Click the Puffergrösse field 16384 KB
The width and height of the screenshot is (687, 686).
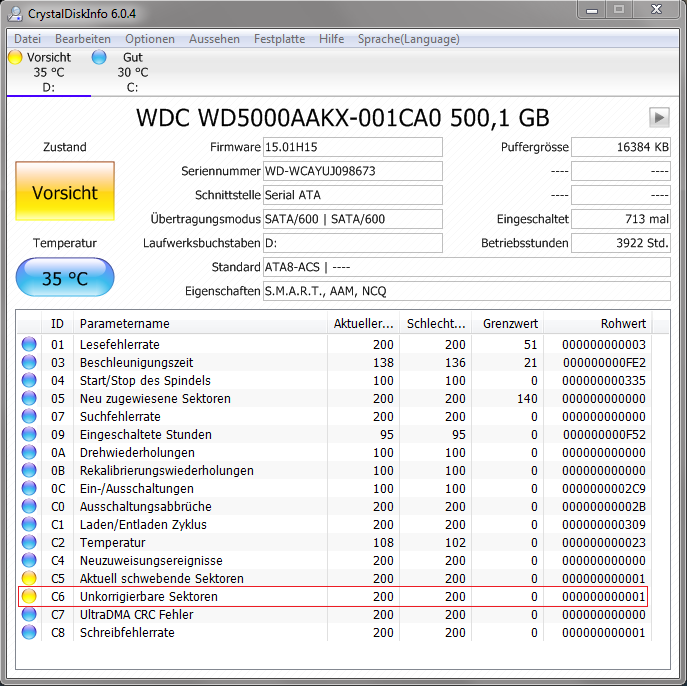pos(621,147)
